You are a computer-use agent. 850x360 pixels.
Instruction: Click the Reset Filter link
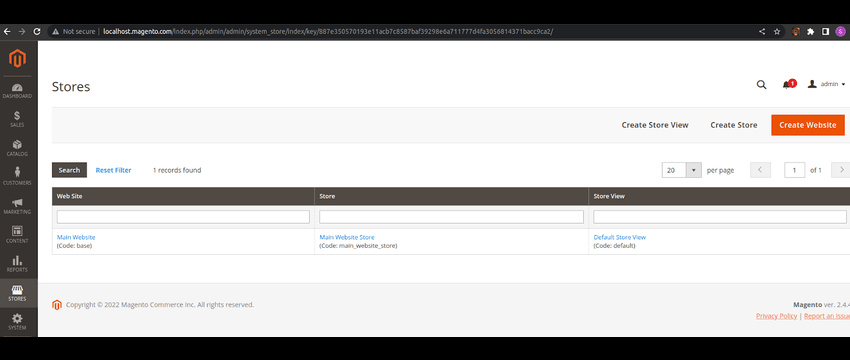click(x=113, y=170)
